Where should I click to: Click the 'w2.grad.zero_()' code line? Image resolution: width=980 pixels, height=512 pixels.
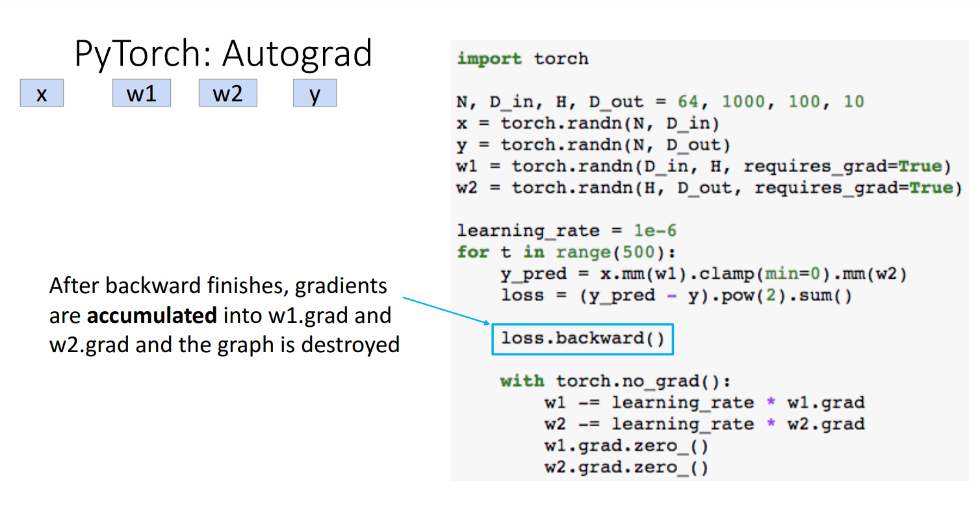626,467
